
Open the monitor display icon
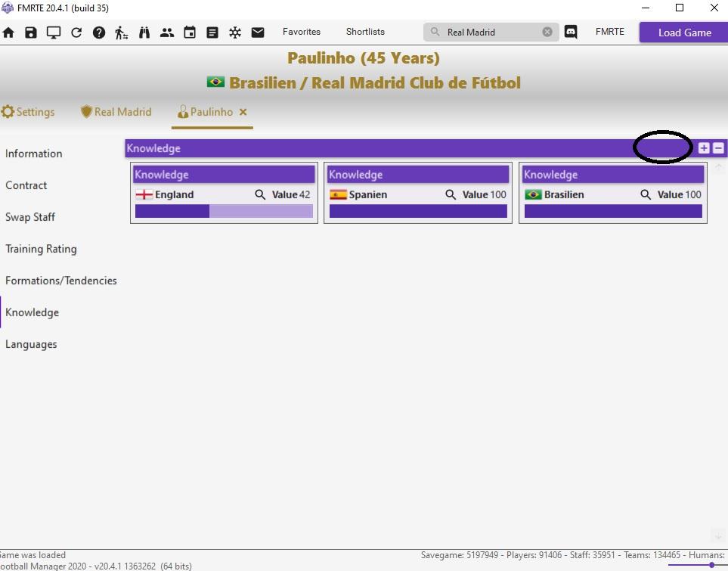pos(54,33)
